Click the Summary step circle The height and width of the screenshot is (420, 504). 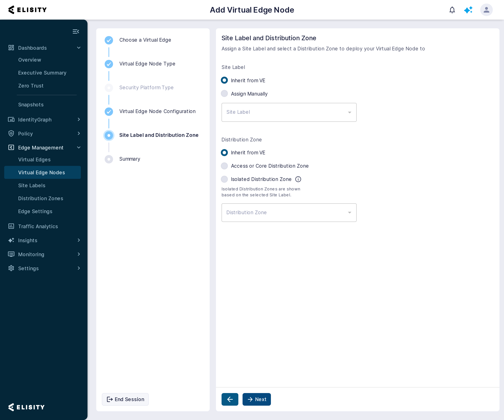coord(109,159)
